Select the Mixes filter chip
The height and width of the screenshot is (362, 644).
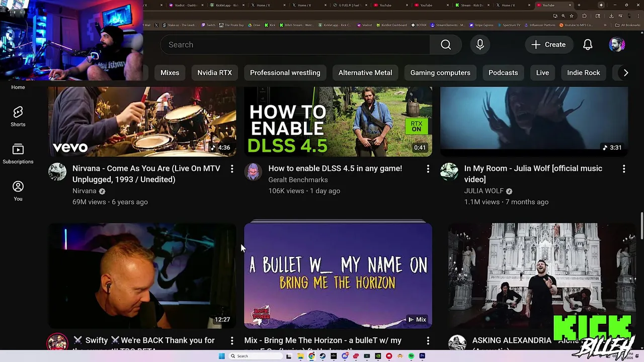pyautogui.click(x=170, y=73)
